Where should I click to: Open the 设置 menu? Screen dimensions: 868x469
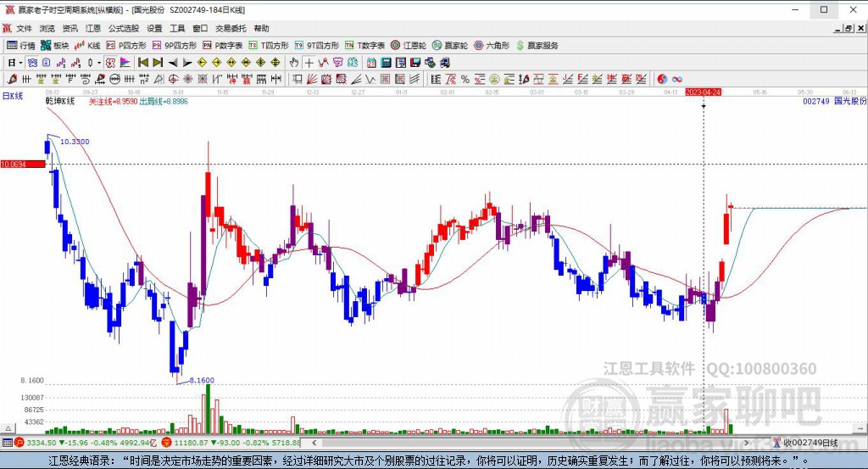[x=154, y=28]
